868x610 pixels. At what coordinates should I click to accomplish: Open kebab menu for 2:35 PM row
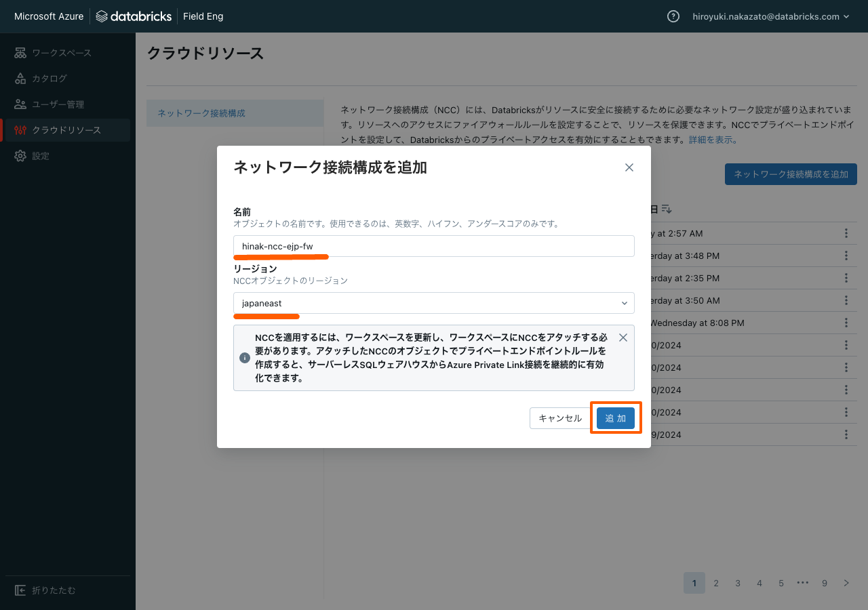point(846,278)
